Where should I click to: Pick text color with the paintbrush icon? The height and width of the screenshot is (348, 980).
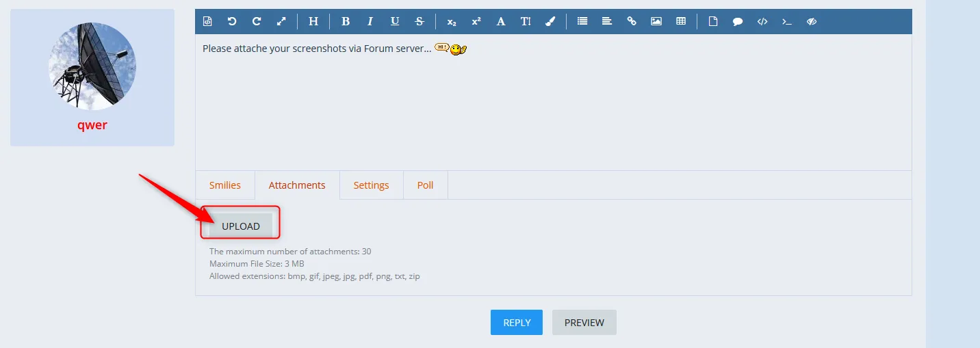(x=550, y=21)
